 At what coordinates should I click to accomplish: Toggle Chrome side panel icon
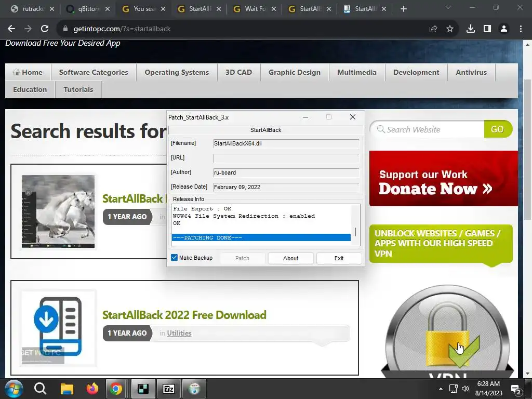[487, 29]
